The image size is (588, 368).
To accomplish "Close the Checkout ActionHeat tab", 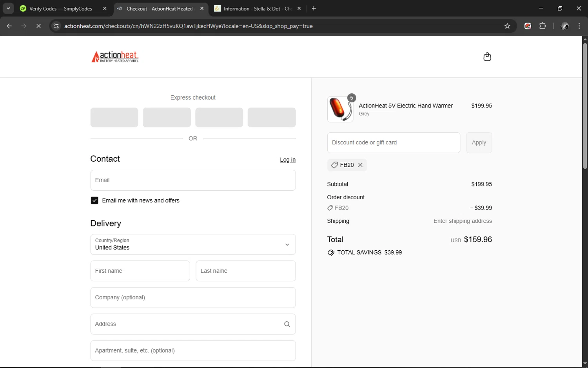I will 202,8.
